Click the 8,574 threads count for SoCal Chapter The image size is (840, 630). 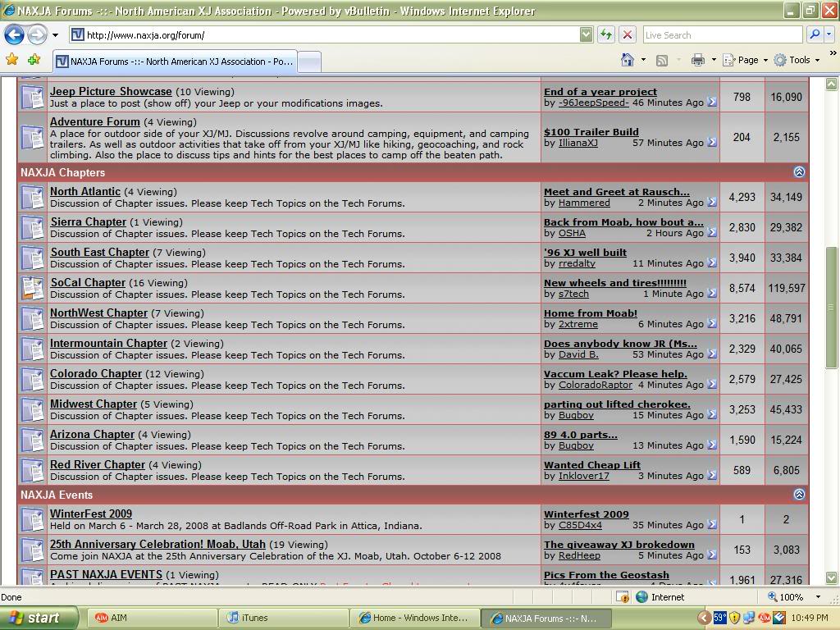click(x=742, y=288)
